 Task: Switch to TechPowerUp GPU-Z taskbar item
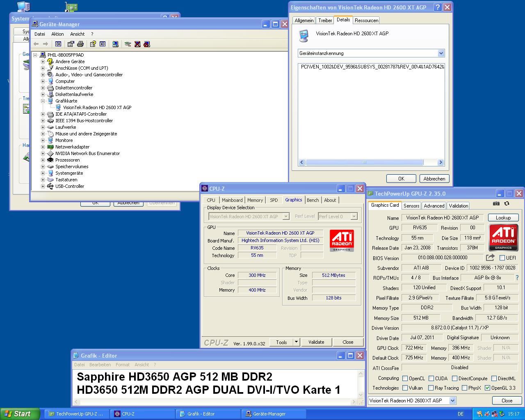coord(76,414)
